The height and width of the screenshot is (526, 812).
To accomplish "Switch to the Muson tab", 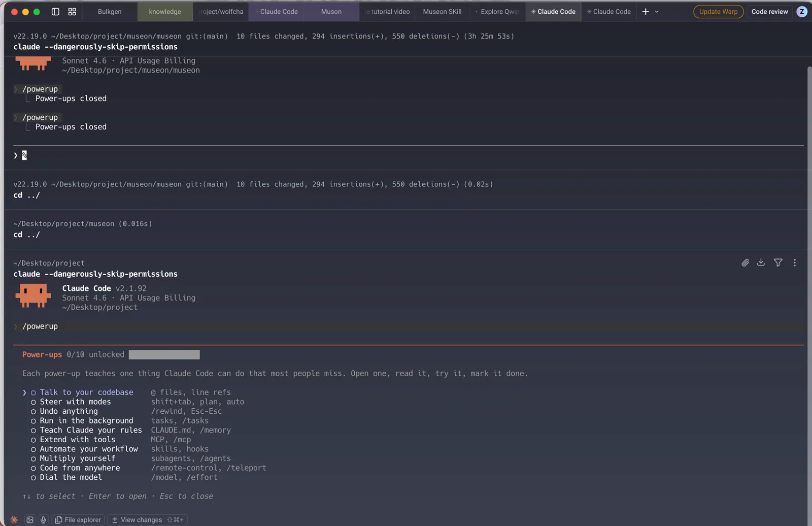I will click(331, 12).
